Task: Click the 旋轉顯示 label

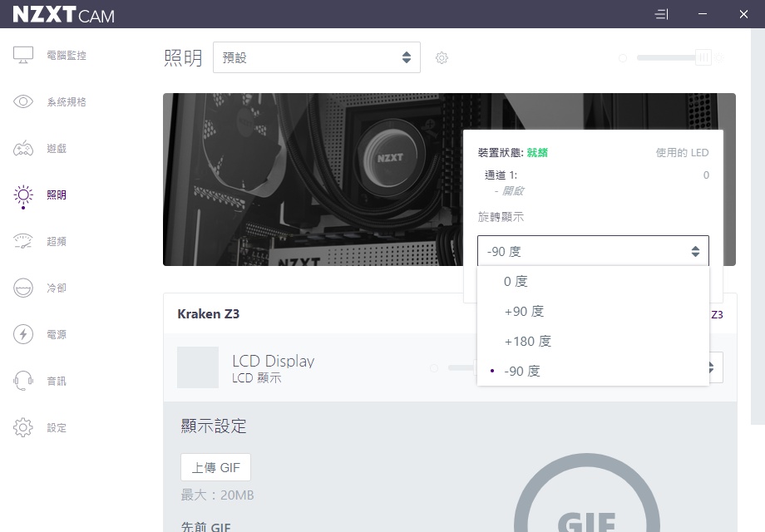Action: pos(501,217)
